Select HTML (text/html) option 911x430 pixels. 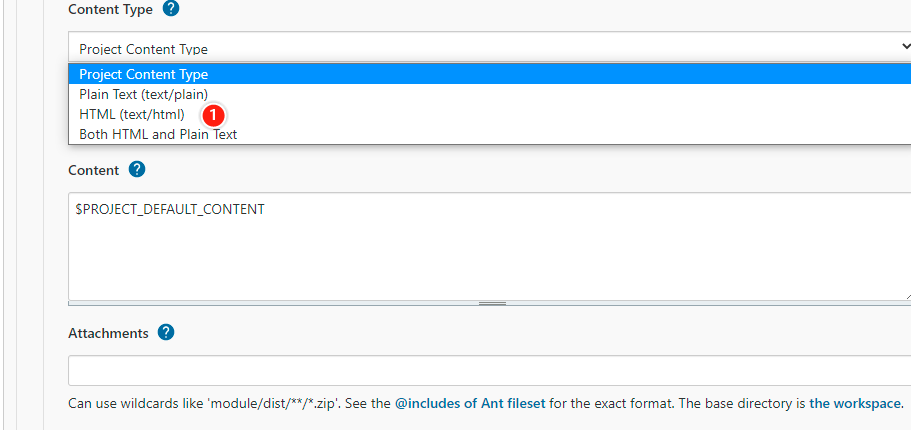tap(131, 114)
